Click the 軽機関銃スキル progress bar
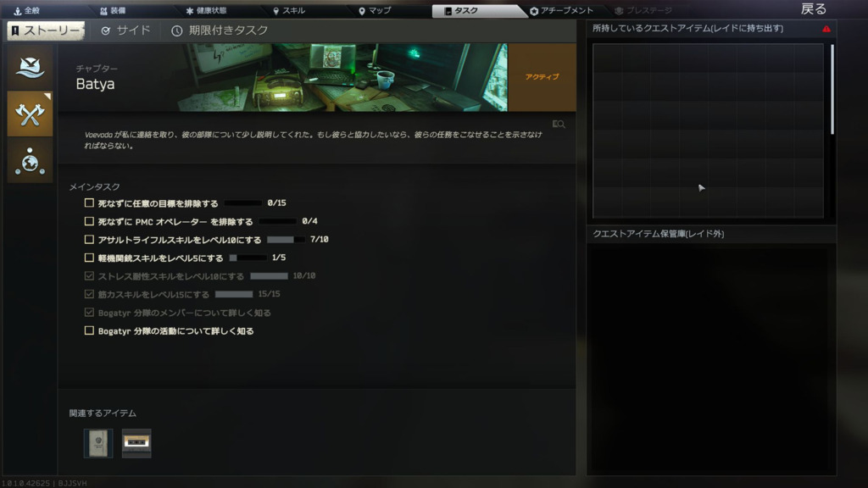The image size is (868, 488). (248, 258)
